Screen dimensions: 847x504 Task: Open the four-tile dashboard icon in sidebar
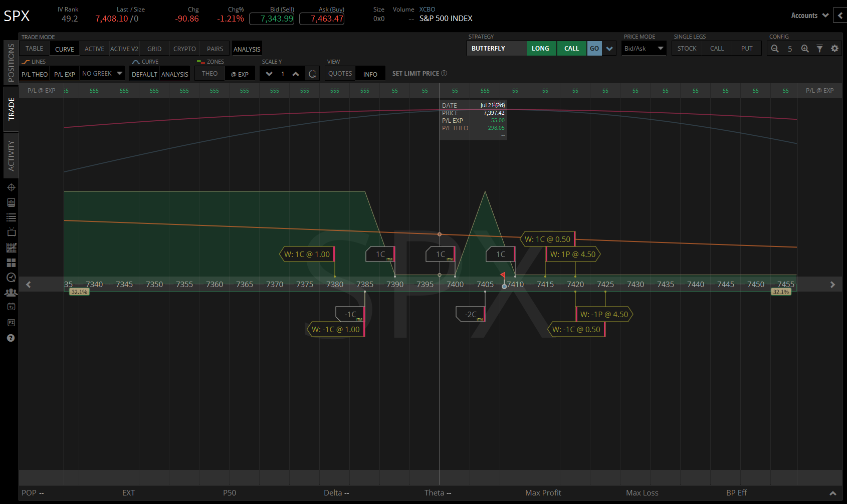click(x=11, y=263)
